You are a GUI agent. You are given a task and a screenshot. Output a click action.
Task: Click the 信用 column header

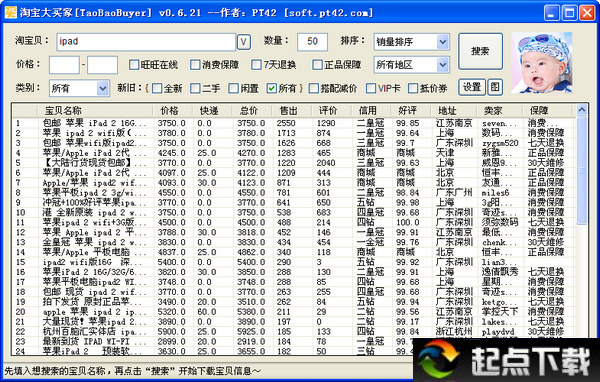pyautogui.click(x=371, y=111)
